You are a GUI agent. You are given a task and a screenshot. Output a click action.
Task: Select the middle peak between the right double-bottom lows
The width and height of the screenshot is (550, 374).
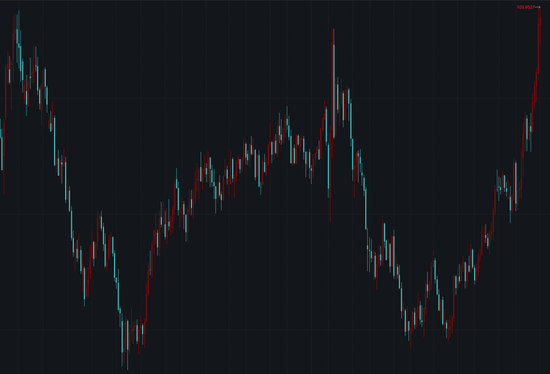coord(435,268)
